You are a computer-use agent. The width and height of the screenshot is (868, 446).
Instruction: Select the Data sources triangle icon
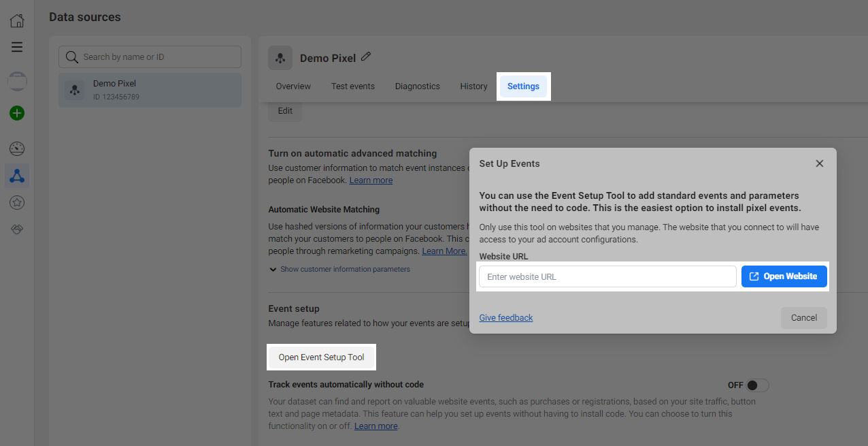17,176
